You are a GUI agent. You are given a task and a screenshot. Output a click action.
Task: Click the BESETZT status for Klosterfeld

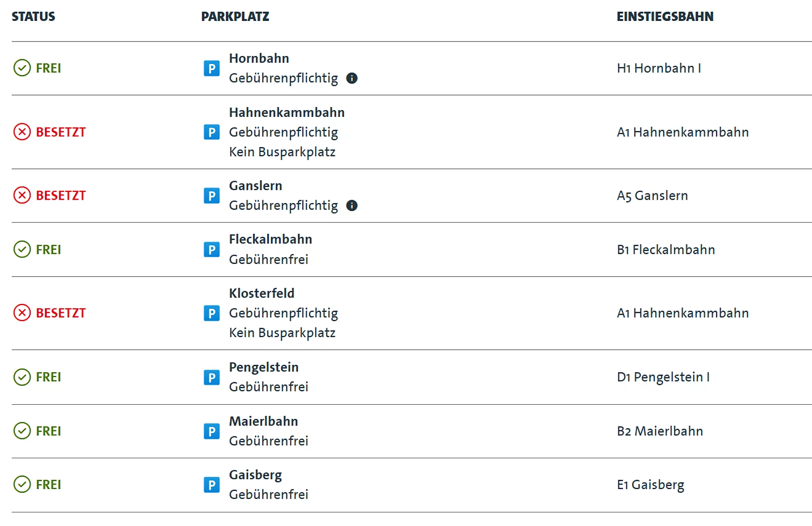(61, 313)
